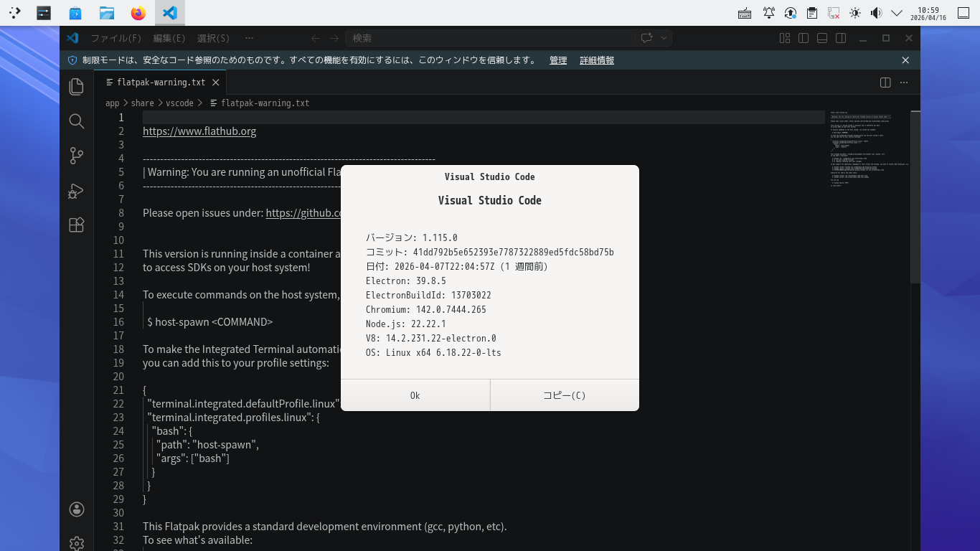Open Customize Layout in title bar
Screen dimensions: 980x551
pos(785,38)
